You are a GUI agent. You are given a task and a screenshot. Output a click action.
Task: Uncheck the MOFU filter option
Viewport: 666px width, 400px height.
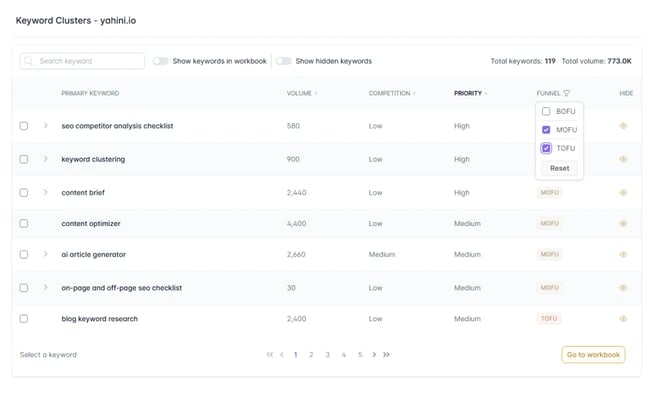(546, 130)
